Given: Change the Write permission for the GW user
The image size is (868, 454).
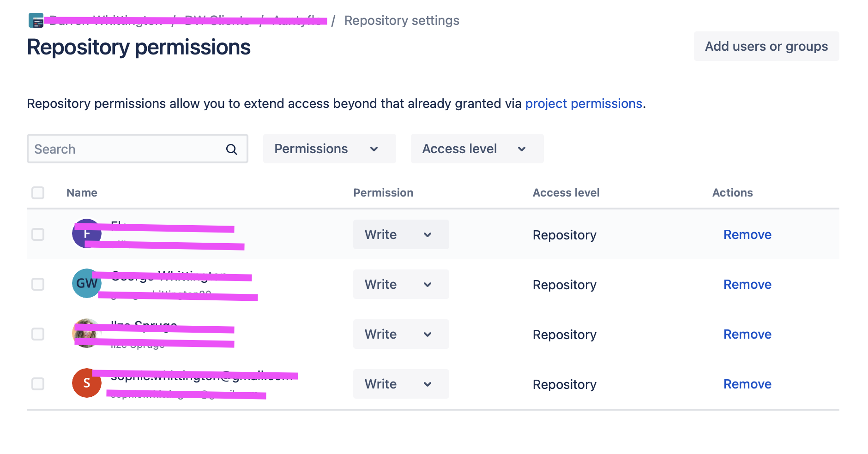Looking at the screenshot, I should (401, 284).
